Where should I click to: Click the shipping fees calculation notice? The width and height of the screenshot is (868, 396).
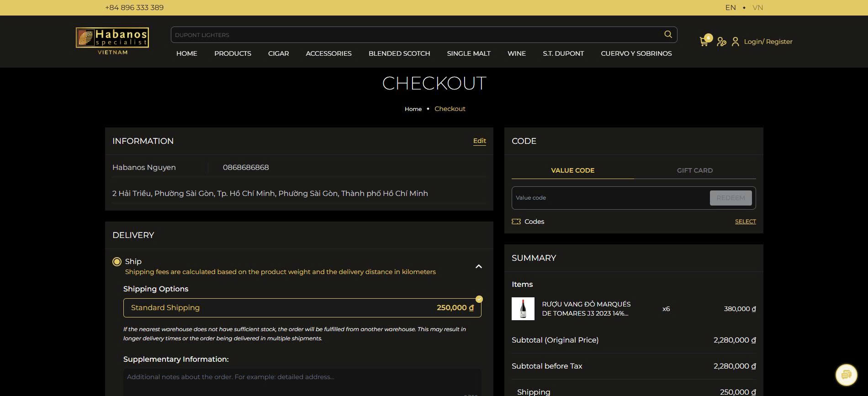pyautogui.click(x=281, y=272)
